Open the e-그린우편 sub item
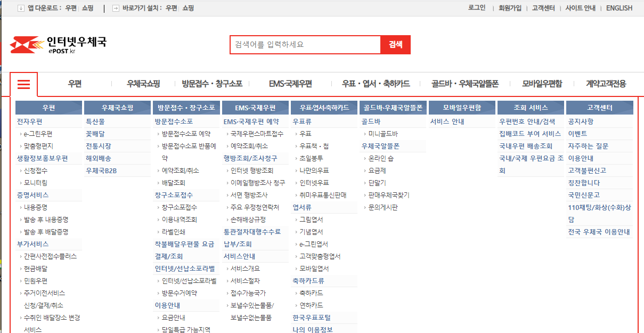Viewport: 644px width, 333px height. click(x=38, y=134)
